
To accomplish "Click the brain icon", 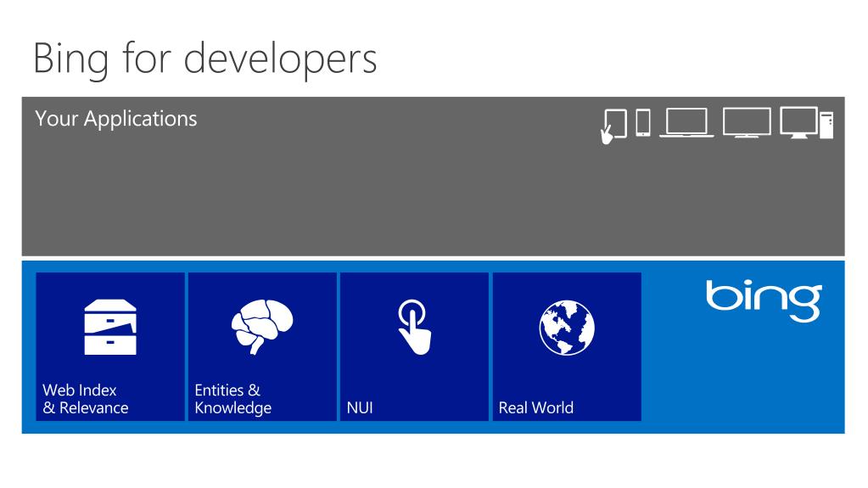I will point(262,327).
